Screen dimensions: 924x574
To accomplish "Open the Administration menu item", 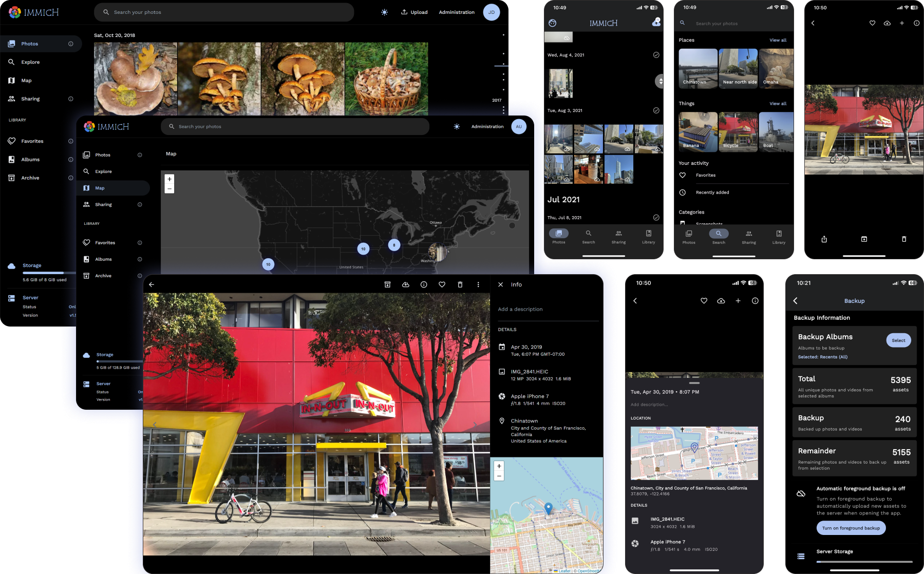I will (x=456, y=12).
